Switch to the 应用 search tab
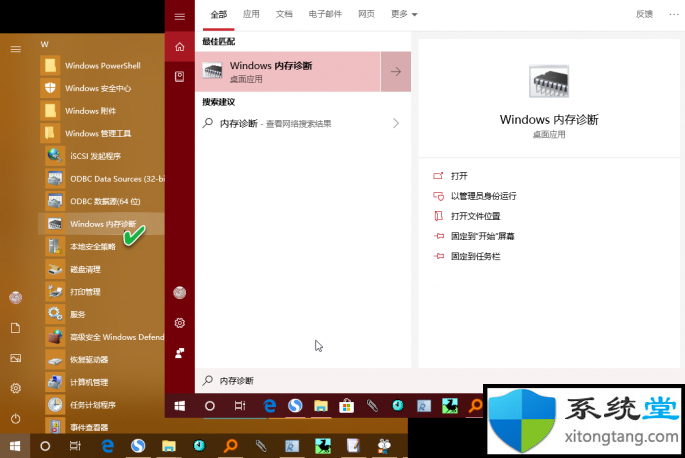This screenshot has width=685, height=458. [251, 14]
